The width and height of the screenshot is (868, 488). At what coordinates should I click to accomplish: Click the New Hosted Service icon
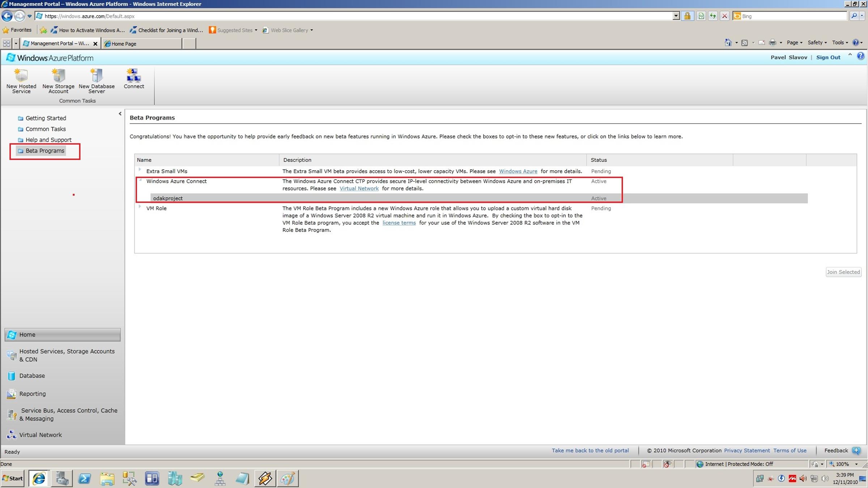point(21,76)
